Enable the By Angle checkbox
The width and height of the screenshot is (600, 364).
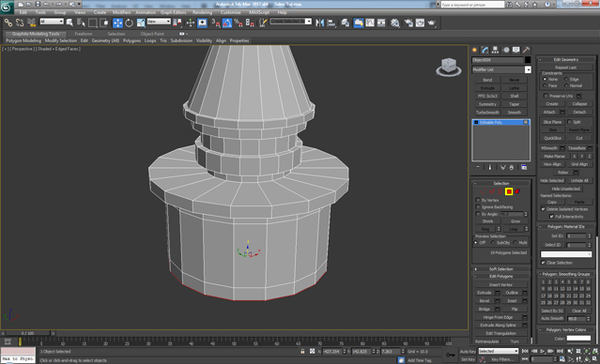pos(478,214)
